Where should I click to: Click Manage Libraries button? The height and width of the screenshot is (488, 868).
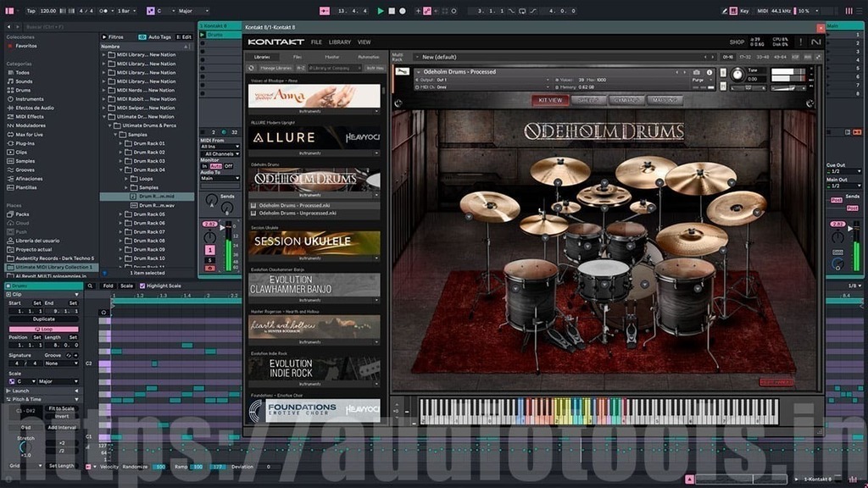tap(275, 68)
